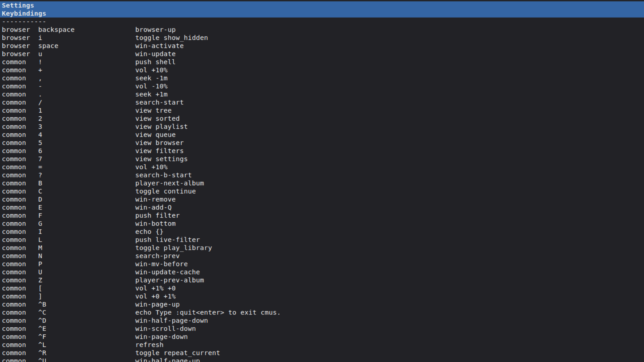Select the 'vol +1% +0' keybinding row
This screenshot has width=644, height=362.
(x=322, y=288)
